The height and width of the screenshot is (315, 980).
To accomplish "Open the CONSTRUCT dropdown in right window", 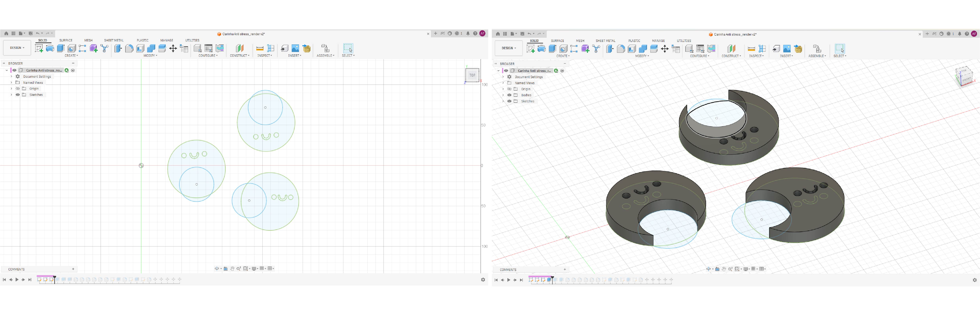I will [x=731, y=56].
